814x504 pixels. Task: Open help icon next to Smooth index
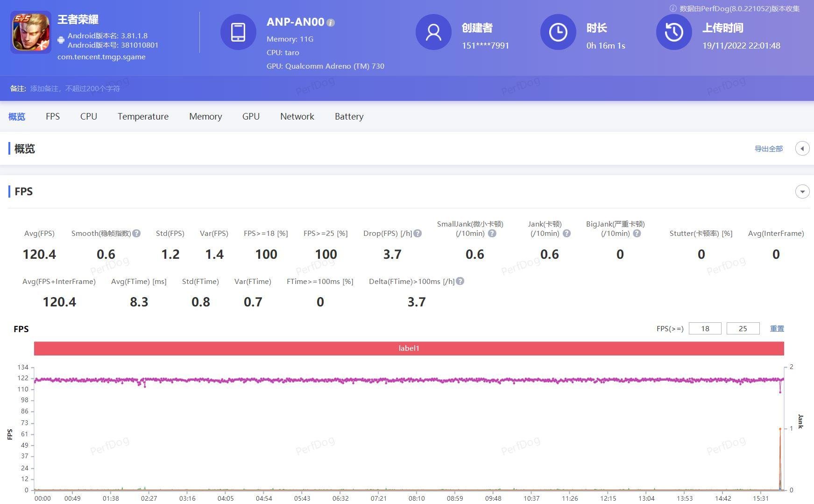[x=136, y=234]
